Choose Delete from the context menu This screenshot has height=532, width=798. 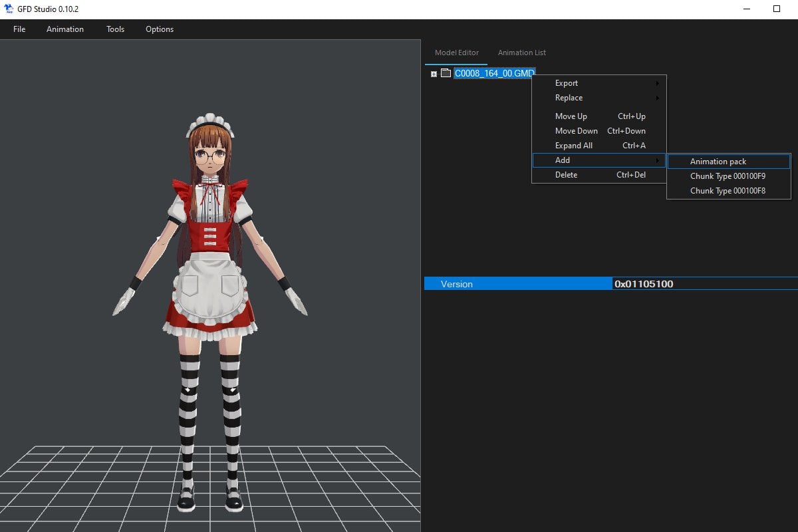click(x=598, y=175)
